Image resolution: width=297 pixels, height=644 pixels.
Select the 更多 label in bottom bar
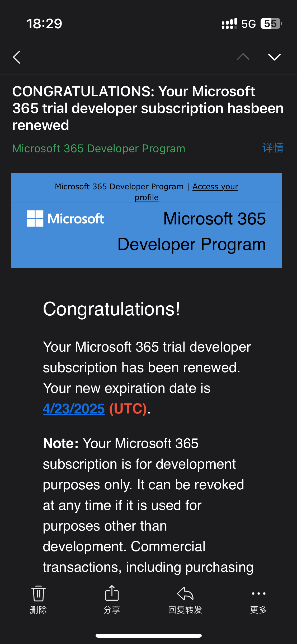pyautogui.click(x=259, y=610)
